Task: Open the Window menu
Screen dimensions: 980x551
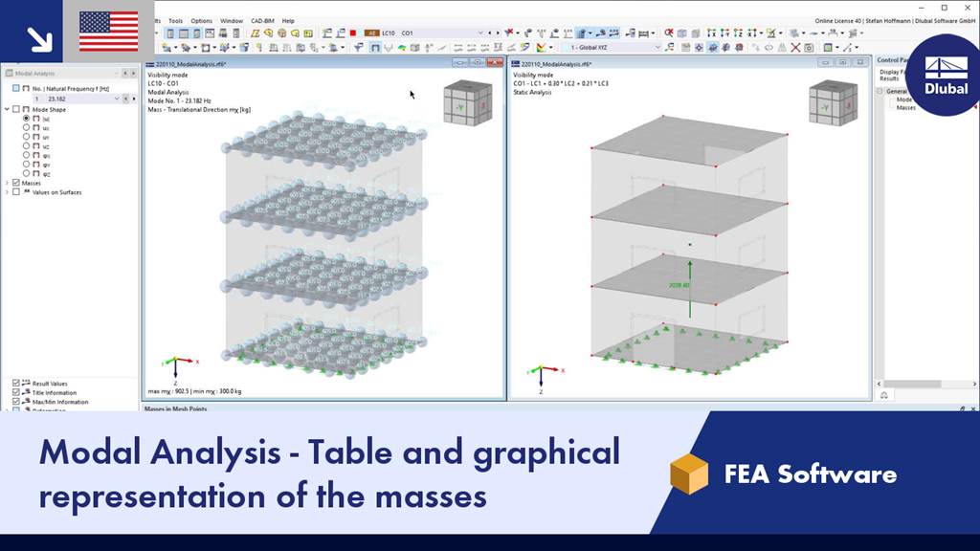Action: pyautogui.click(x=232, y=21)
